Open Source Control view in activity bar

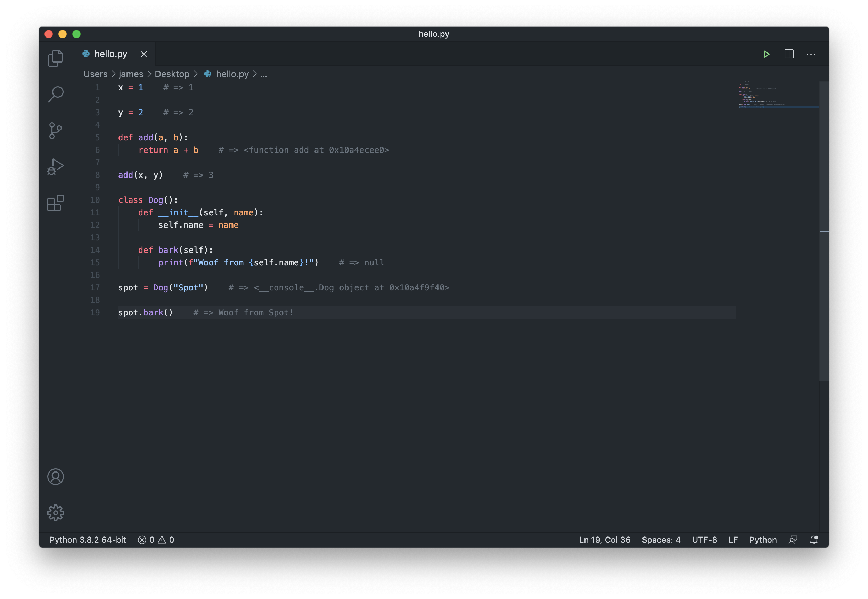56,131
